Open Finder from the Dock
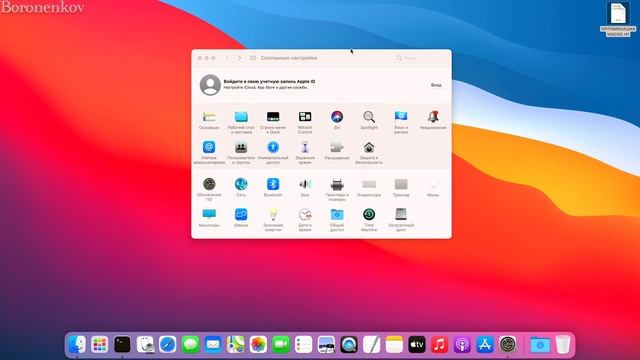 pyautogui.click(x=77, y=345)
